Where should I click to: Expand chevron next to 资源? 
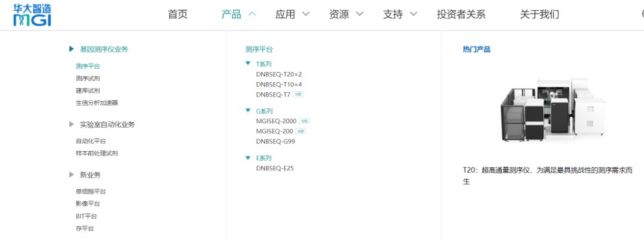(x=360, y=14)
